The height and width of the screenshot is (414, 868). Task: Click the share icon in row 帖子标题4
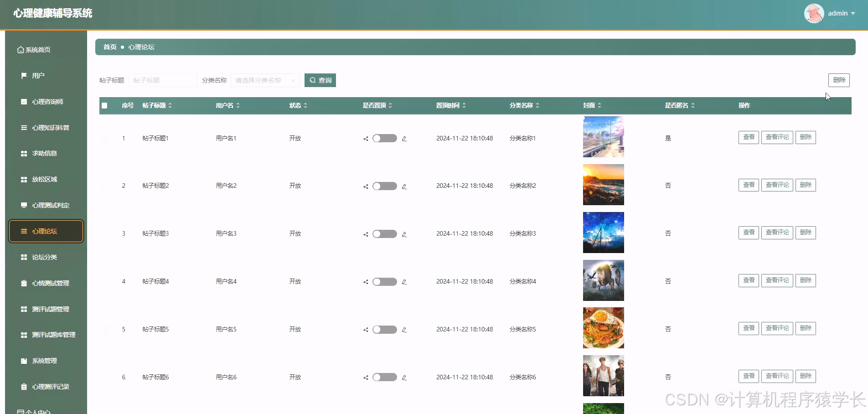366,282
